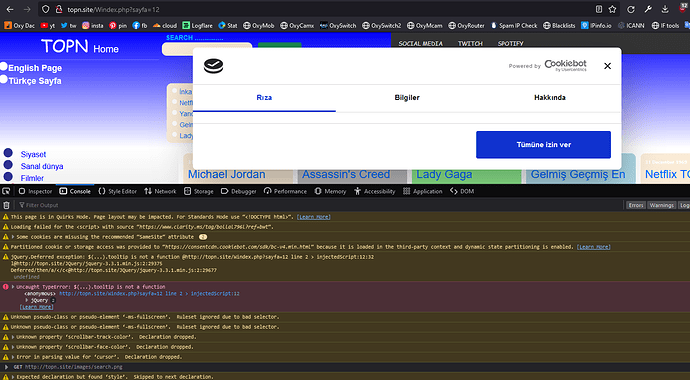This screenshot has width=690, height=380.
Task: Toggle the Warnings filter in console
Action: click(x=661, y=205)
